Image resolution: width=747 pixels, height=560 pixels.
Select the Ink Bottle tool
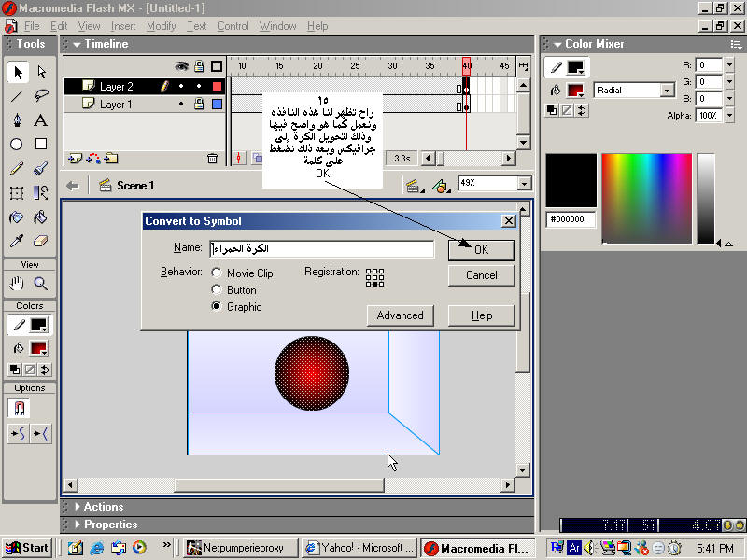17,217
